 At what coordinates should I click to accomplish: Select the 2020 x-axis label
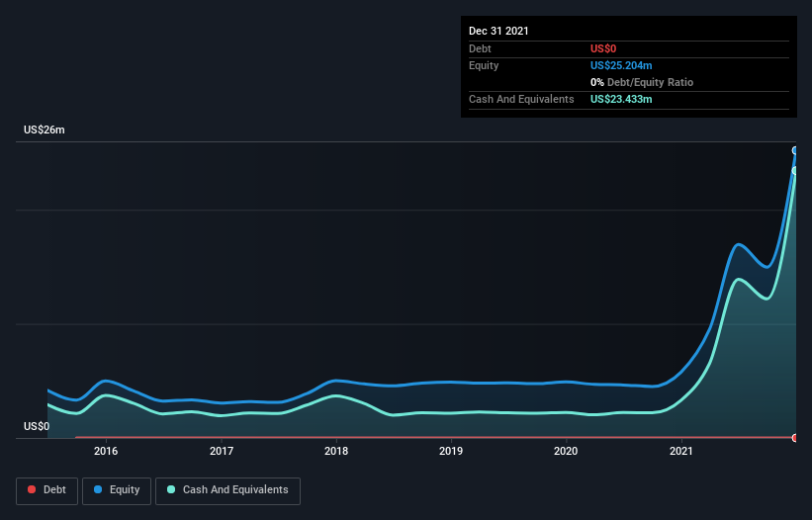pyautogui.click(x=566, y=452)
